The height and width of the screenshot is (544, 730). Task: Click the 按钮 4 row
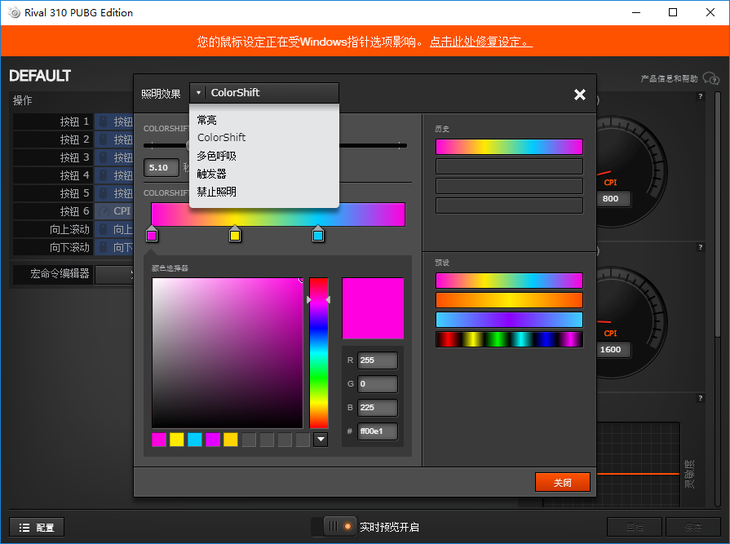pyautogui.click(x=73, y=176)
